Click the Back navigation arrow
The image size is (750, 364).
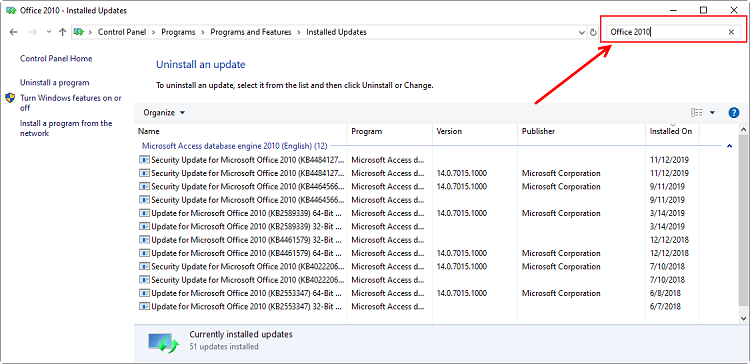click(x=13, y=32)
